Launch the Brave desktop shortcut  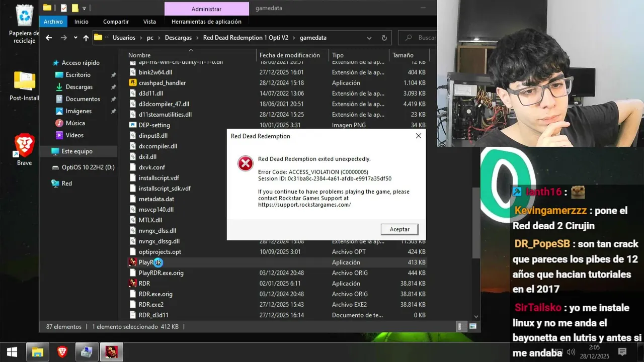coord(24,150)
